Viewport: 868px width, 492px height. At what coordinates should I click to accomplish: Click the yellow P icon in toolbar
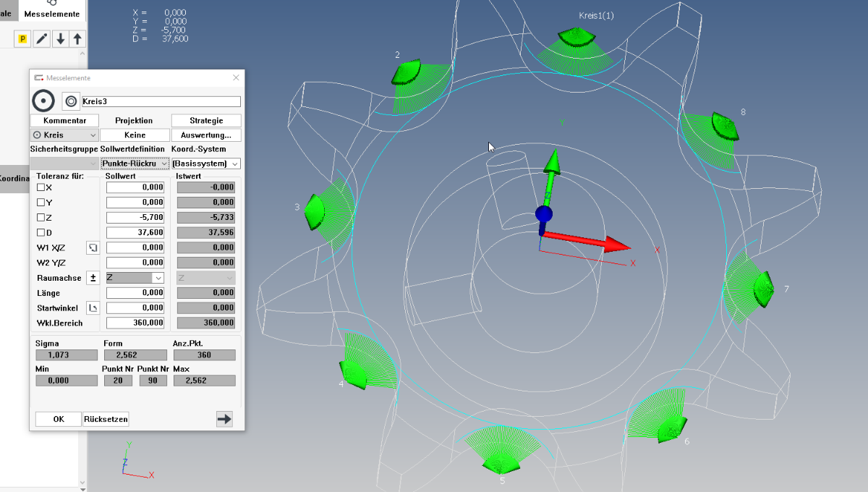[22, 39]
